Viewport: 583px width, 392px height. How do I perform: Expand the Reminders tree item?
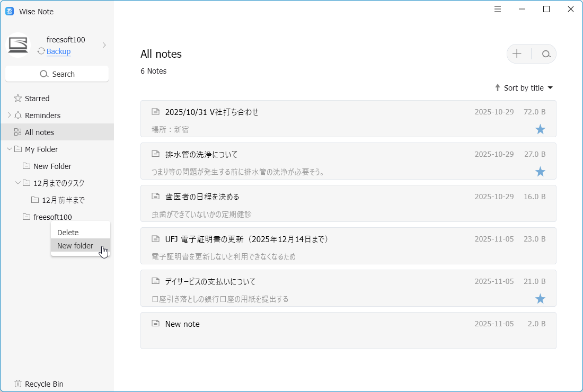click(9, 115)
